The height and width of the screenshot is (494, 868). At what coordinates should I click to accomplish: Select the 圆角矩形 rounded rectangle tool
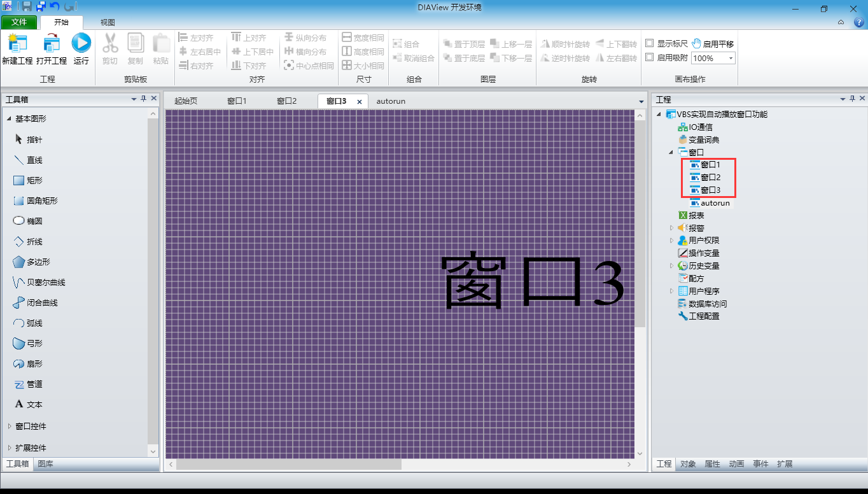[x=36, y=201]
